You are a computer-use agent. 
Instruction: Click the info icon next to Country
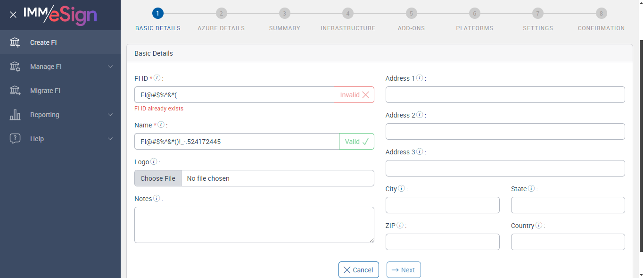(x=539, y=226)
